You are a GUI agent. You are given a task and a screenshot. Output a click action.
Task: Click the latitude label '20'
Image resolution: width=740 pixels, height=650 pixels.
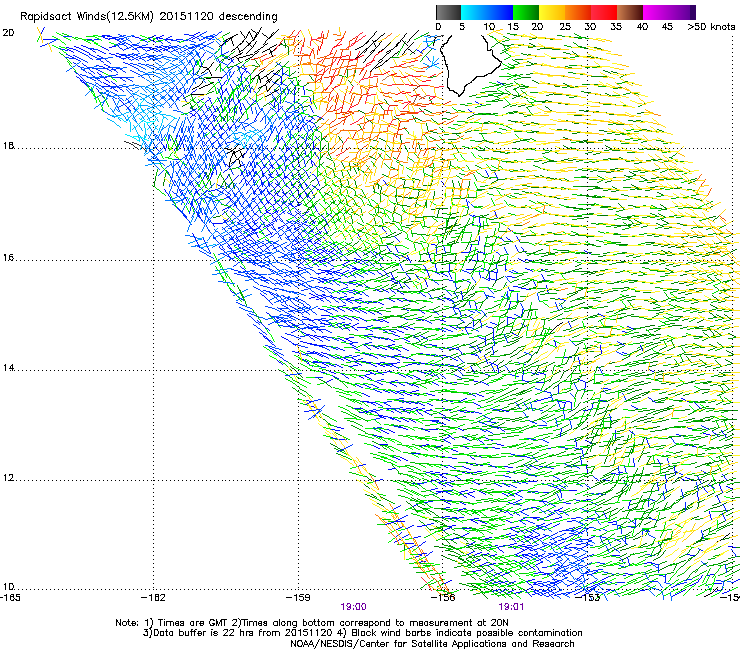point(8,33)
